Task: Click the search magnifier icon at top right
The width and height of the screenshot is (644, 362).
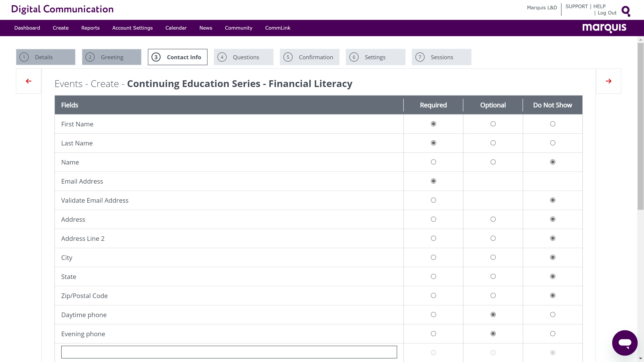Action: point(626,11)
